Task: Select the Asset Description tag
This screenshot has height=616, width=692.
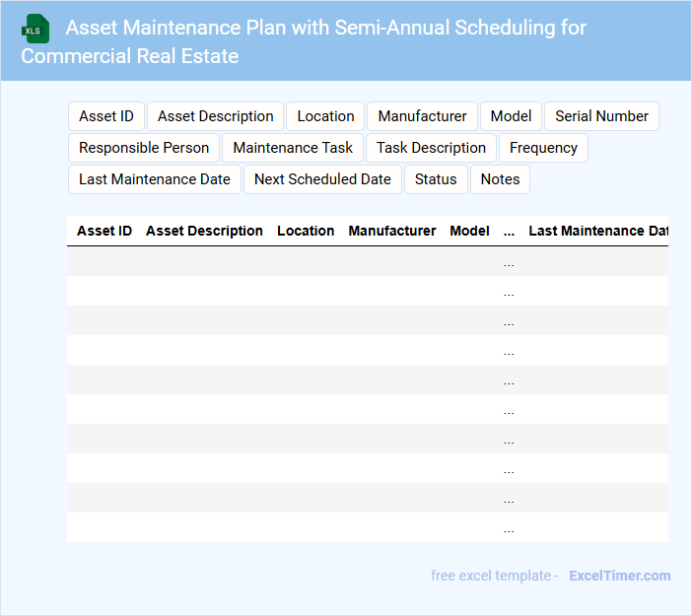Action: click(x=216, y=116)
